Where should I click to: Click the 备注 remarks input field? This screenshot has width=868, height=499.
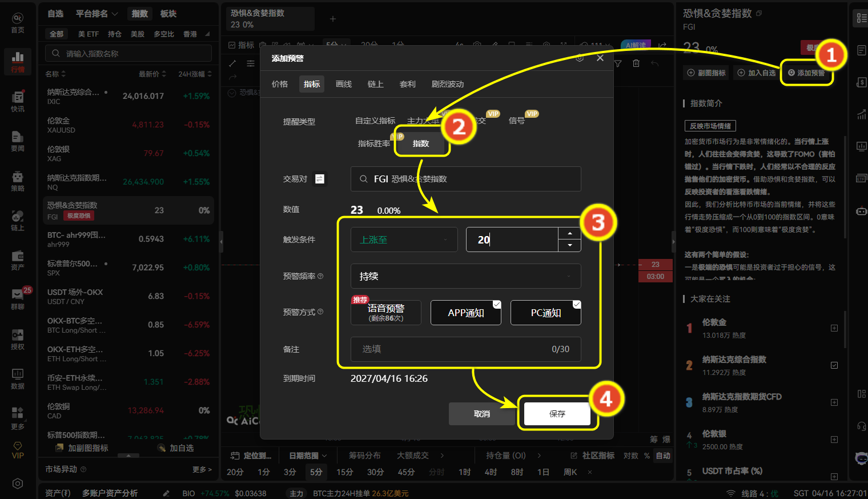[x=465, y=349]
